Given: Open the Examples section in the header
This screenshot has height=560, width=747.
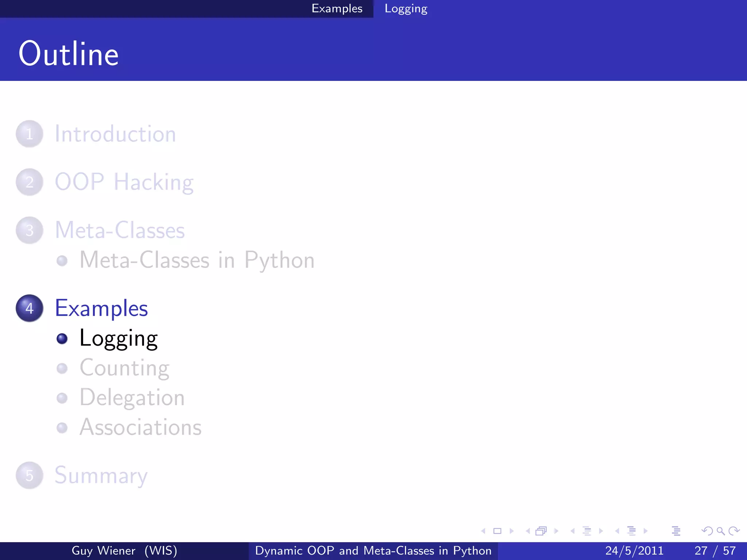Looking at the screenshot, I should coord(337,8).
